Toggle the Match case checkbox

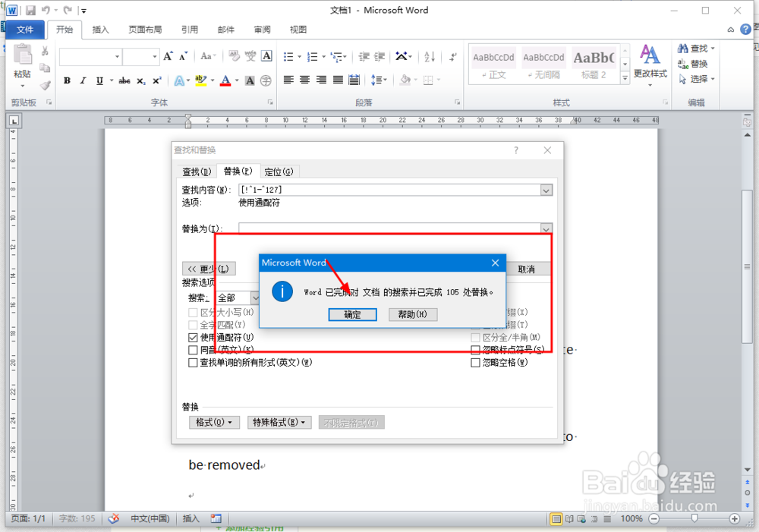193,312
